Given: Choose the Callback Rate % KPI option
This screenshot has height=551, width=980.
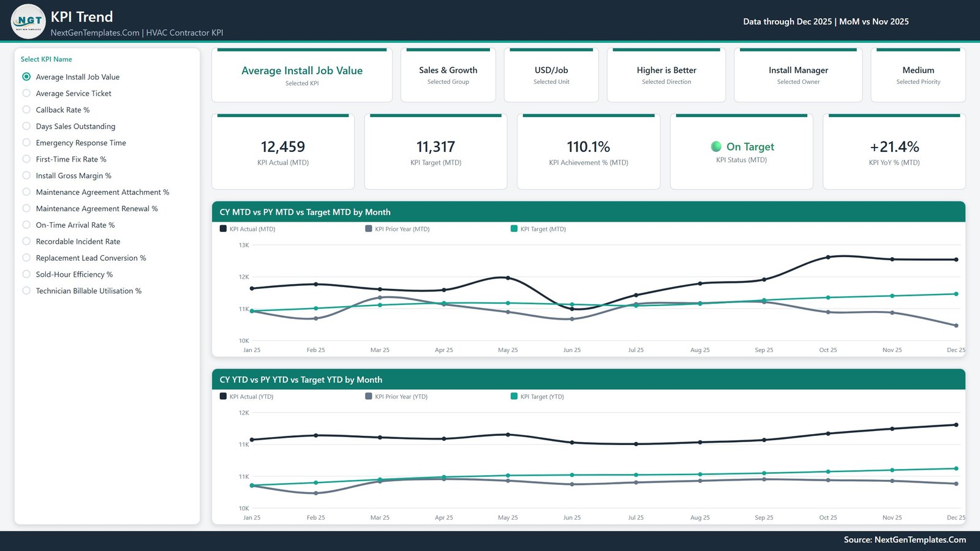Looking at the screenshot, I should click(x=26, y=110).
